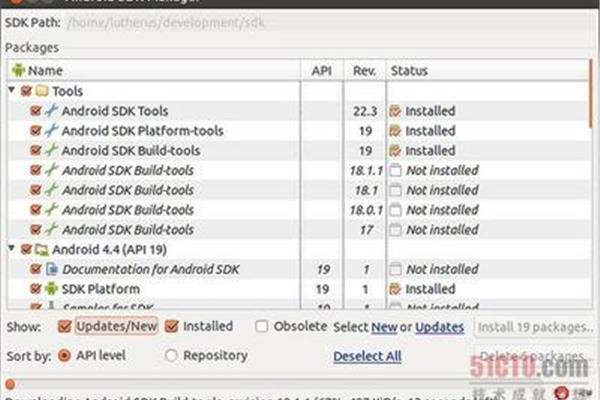
Task: Click the 18.0.1 revision cell
Action: pos(366,210)
